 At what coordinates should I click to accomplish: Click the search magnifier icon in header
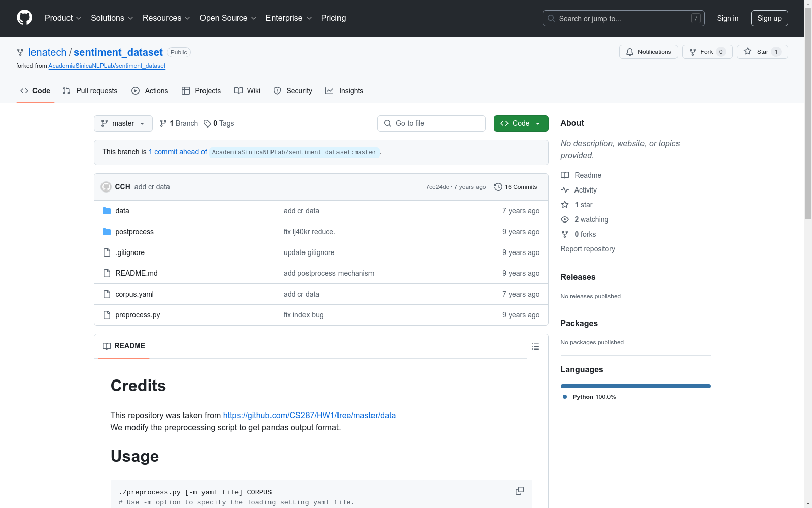[x=551, y=18]
